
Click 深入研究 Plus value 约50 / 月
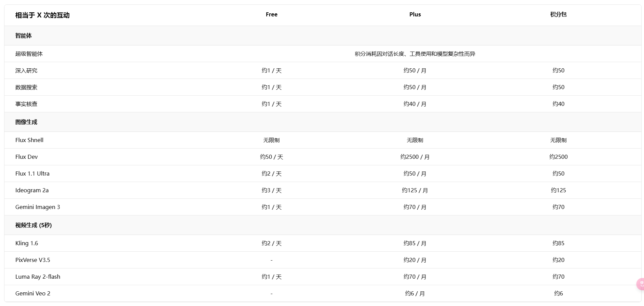pos(415,70)
